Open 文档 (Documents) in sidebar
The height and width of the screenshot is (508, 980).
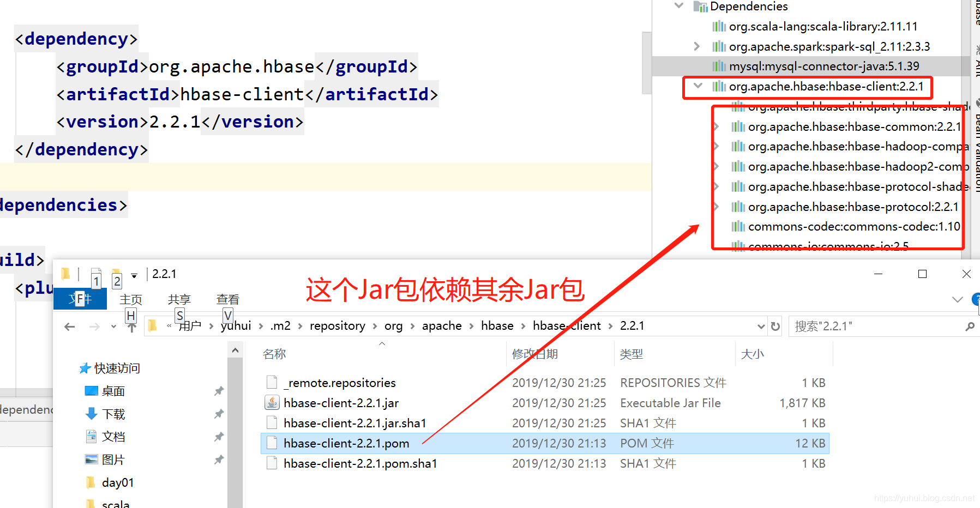tap(105, 437)
